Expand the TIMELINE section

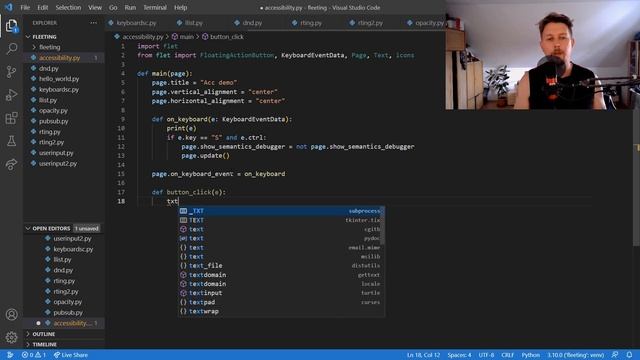click(63, 344)
